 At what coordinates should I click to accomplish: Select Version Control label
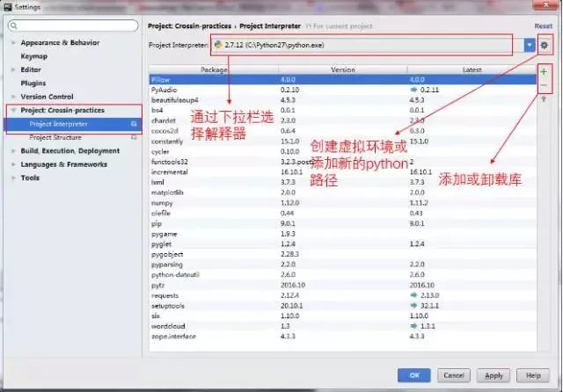(47, 97)
